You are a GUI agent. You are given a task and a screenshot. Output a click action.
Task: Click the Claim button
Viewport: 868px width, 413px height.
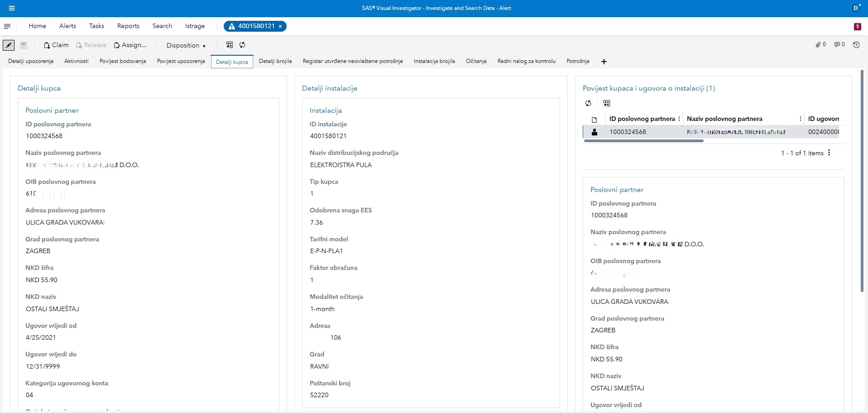56,45
